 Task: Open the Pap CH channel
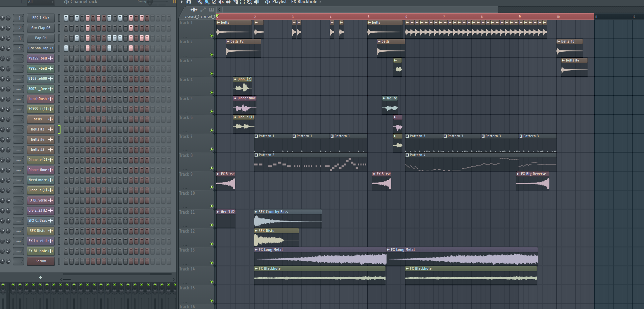coord(41,38)
